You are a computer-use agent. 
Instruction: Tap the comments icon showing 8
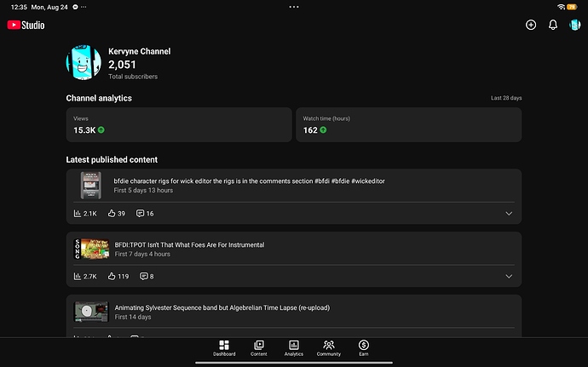144,276
